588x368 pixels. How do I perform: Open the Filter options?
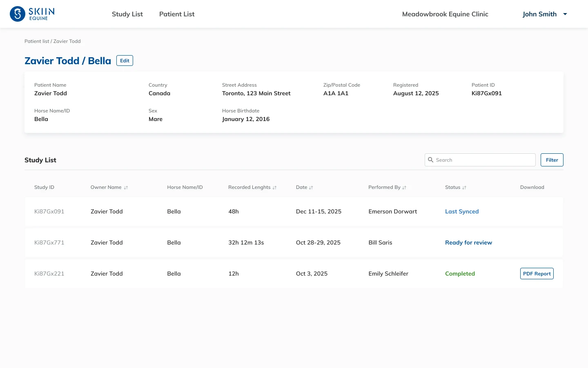(x=552, y=160)
